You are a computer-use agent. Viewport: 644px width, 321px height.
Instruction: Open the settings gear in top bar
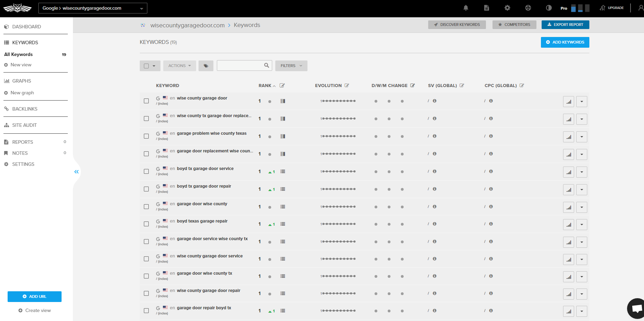[507, 8]
